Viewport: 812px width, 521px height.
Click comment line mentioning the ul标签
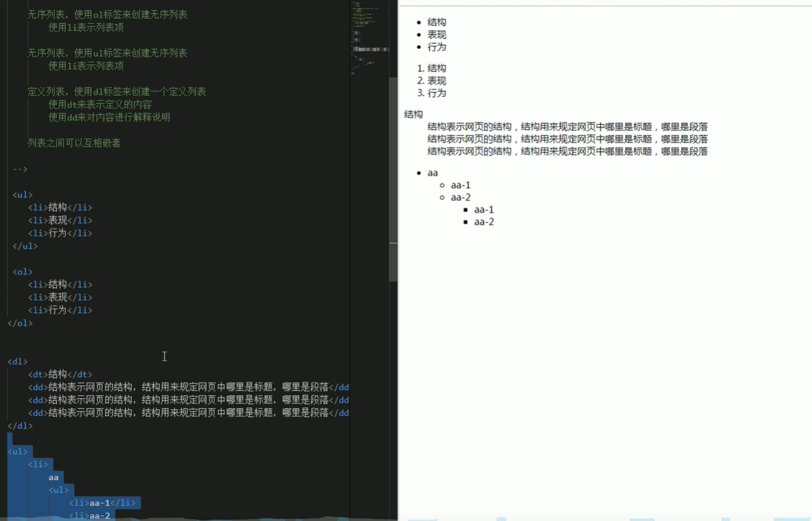(x=107, y=53)
